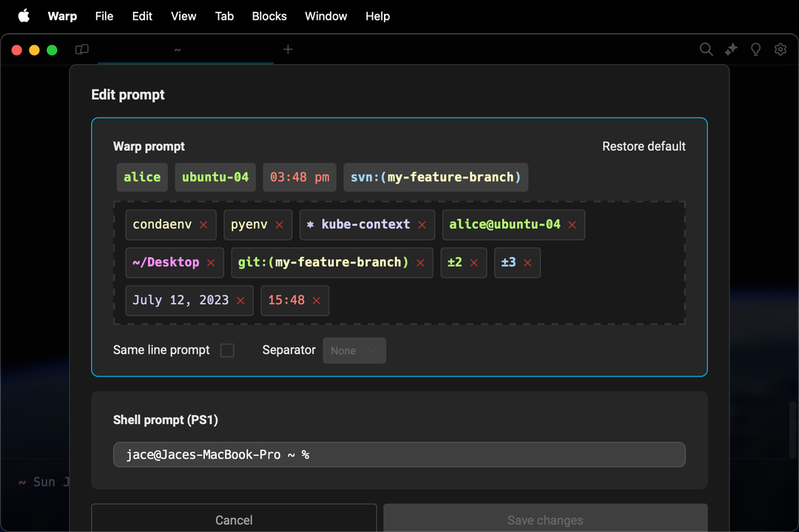Open Warp AI sparkle icon
This screenshot has height=532, width=799.
click(x=731, y=50)
